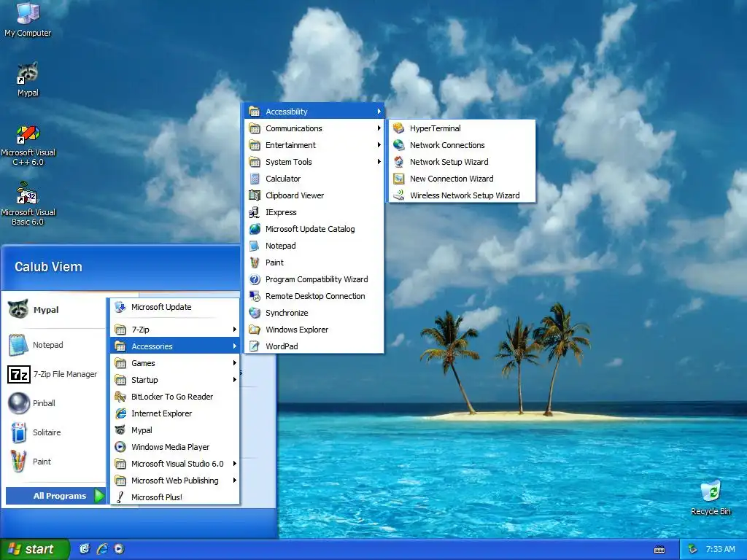
Task: Open the My Computer desktop icon
Action: pyautogui.click(x=28, y=19)
